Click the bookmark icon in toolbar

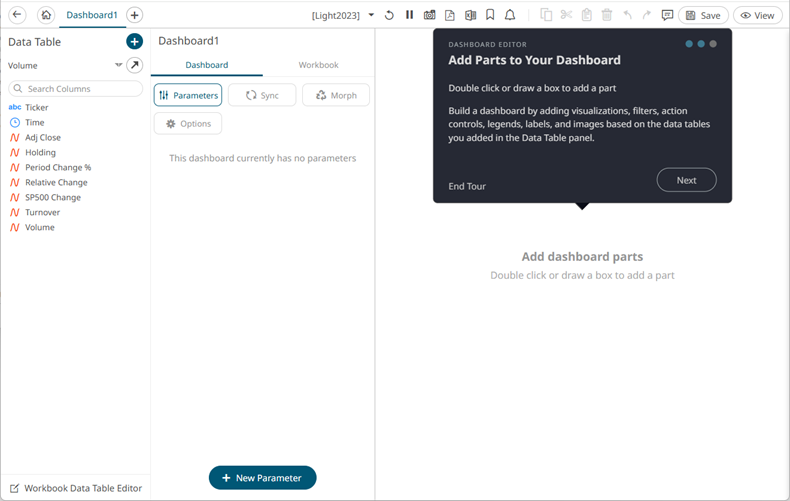tap(490, 15)
